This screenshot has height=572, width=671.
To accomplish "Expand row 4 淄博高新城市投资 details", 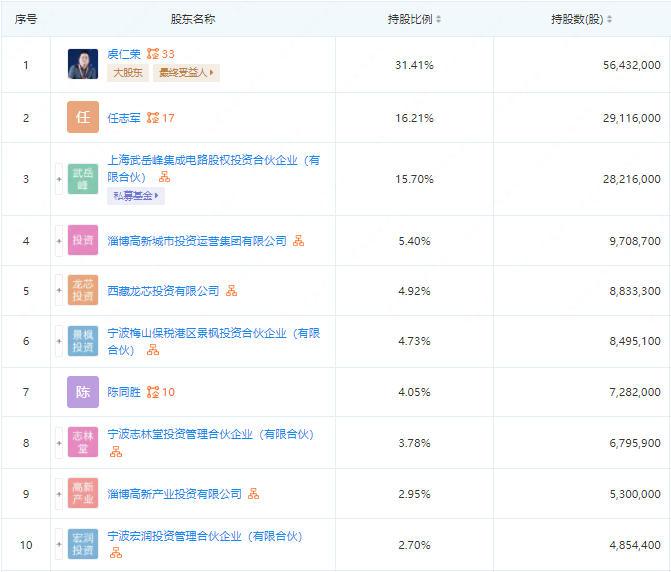I will 59,241.
